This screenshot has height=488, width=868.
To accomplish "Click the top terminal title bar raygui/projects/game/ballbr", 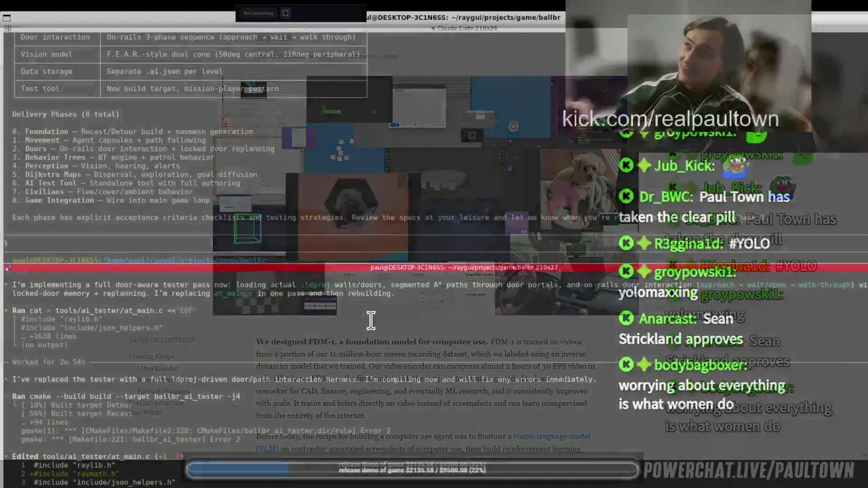I will click(x=464, y=17).
